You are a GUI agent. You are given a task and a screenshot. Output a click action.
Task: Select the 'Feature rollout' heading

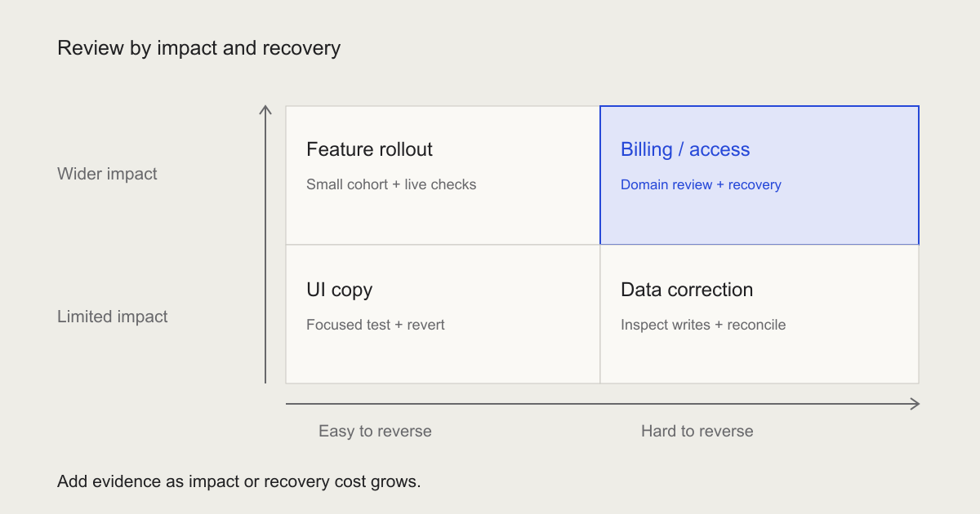(369, 149)
